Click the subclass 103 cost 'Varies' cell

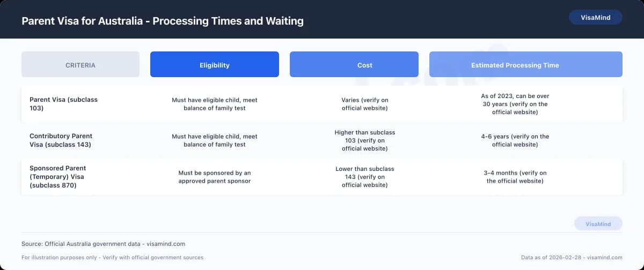tap(365, 104)
